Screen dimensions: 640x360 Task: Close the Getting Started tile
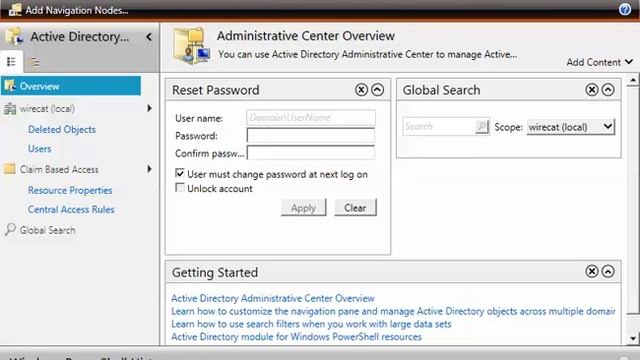(592, 271)
